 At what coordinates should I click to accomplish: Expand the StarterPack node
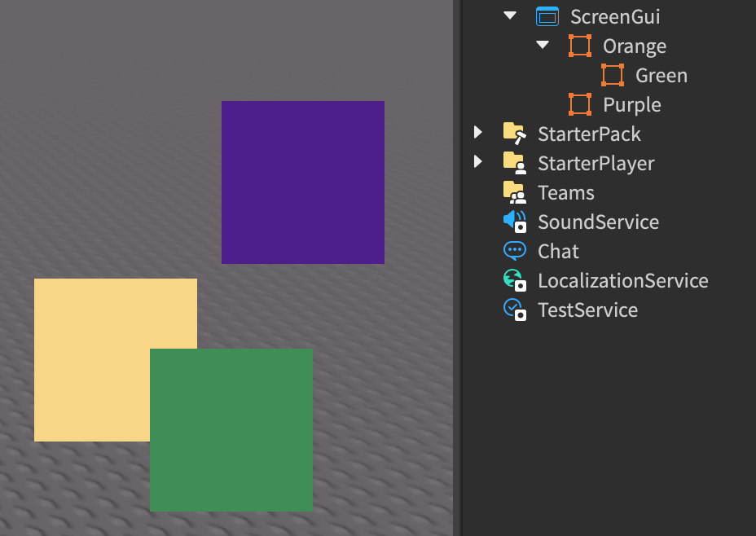pos(478,132)
